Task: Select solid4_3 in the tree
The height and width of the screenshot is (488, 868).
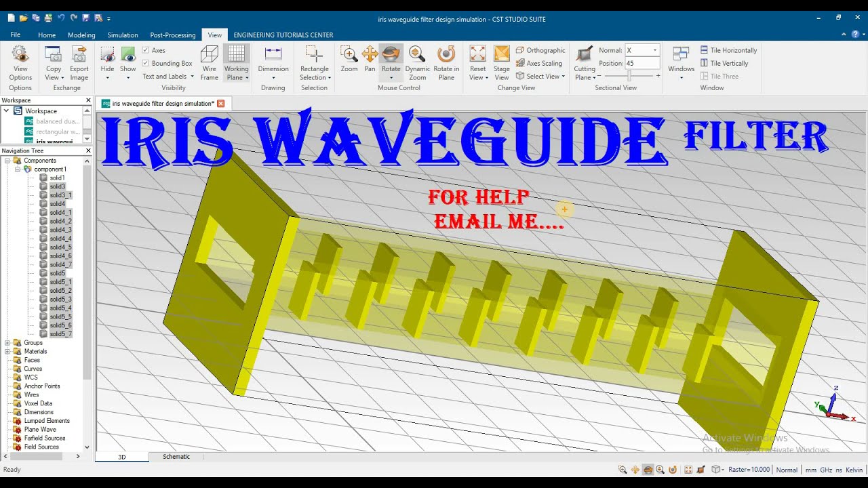Action: tap(60, 230)
